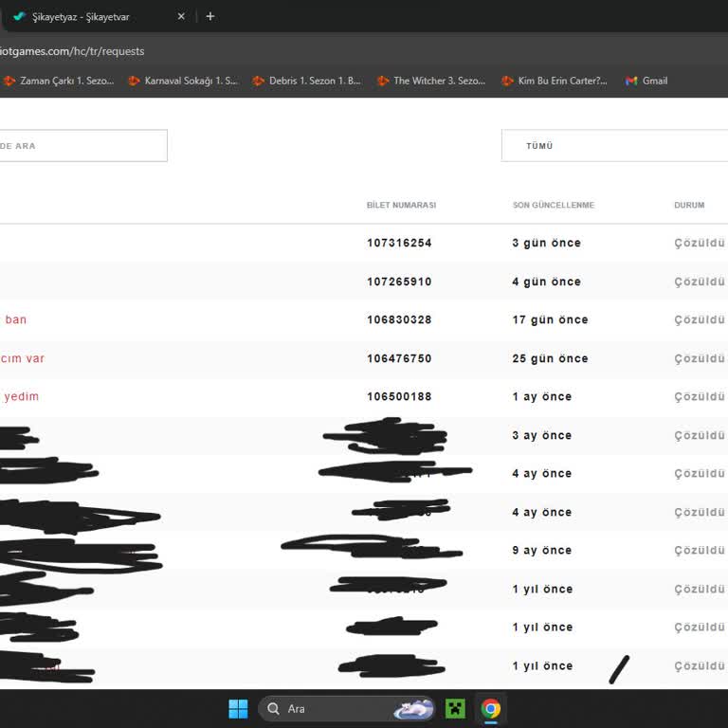Close the Şikayetyaz browser tab
This screenshot has height=728, width=728.
(181, 16)
